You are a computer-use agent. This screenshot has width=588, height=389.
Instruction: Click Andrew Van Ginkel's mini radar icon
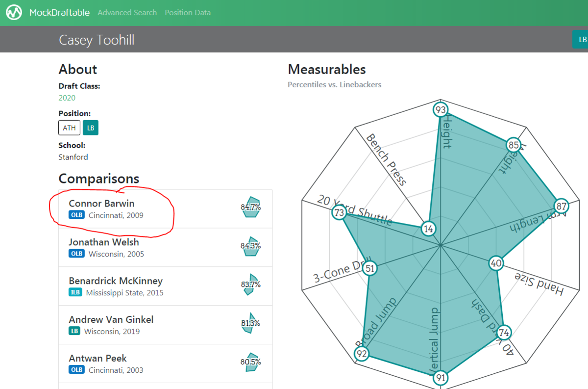click(249, 324)
